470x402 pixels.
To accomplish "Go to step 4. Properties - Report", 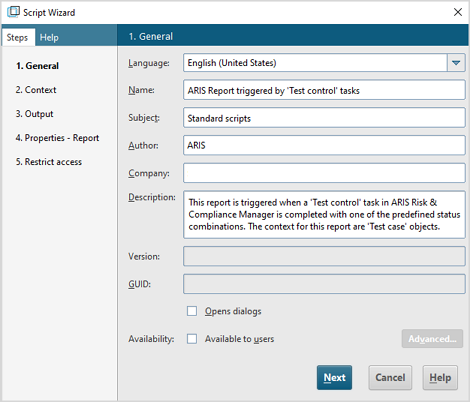I will pos(57,138).
